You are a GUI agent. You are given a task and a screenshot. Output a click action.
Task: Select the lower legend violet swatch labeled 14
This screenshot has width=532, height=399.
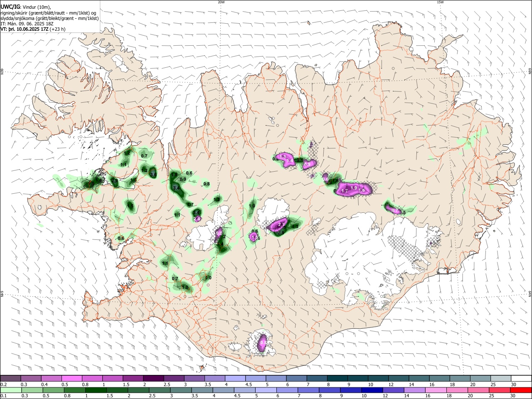pos(414,390)
